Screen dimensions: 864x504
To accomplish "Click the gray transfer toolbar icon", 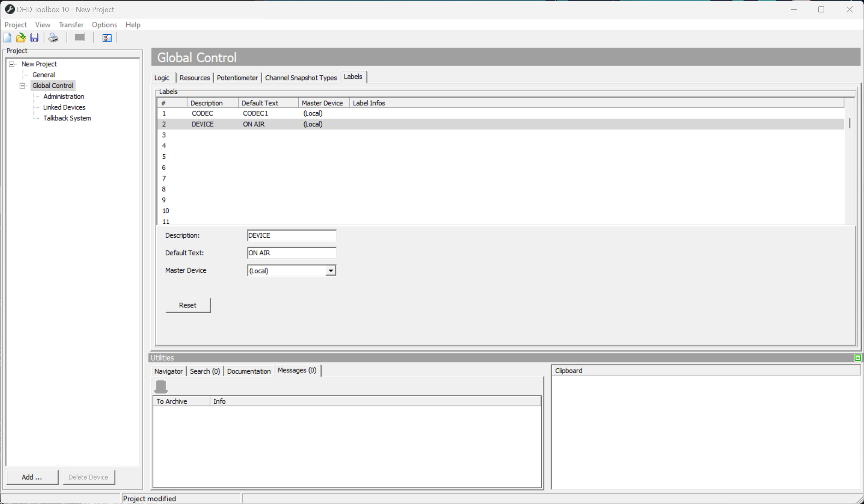I will 79,37.
